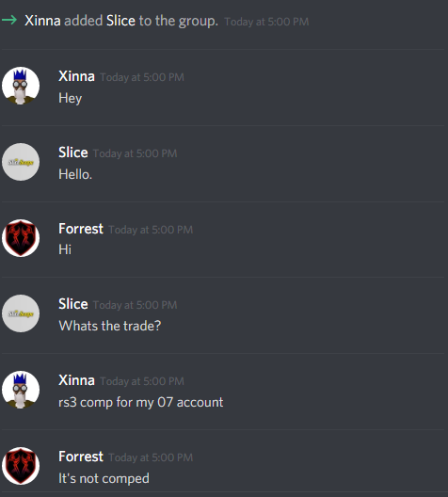The width and height of the screenshot is (448, 497).
Task: Open Slice's avatar on 'Whats the trade?' message
Action: pyautogui.click(x=21, y=313)
